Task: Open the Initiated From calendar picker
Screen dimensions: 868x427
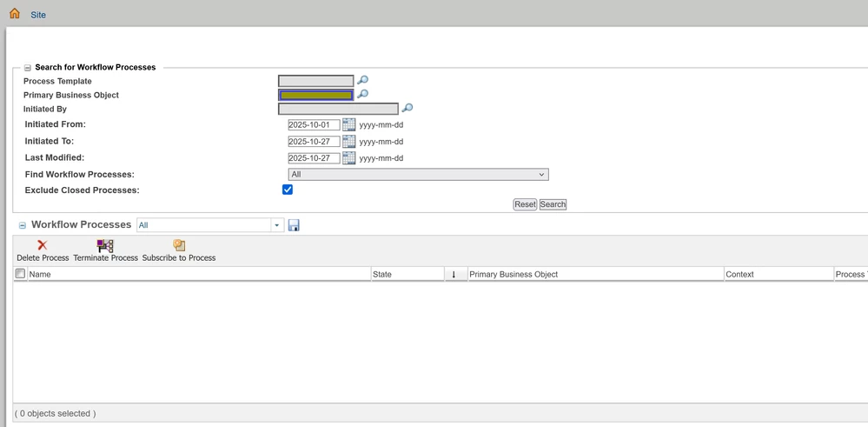Action: [348, 124]
